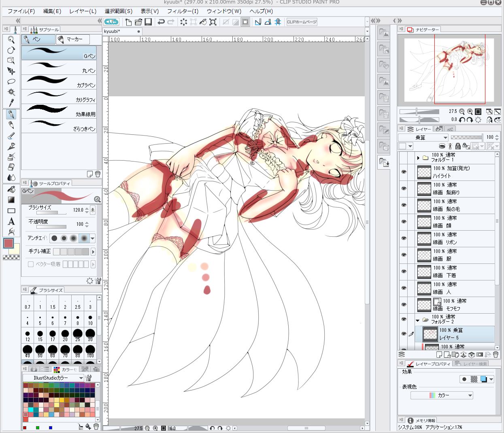Viewport: 504px width, 433px height.
Task: Click the Undo arrow in command bar
Action: (x=161, y=22)
